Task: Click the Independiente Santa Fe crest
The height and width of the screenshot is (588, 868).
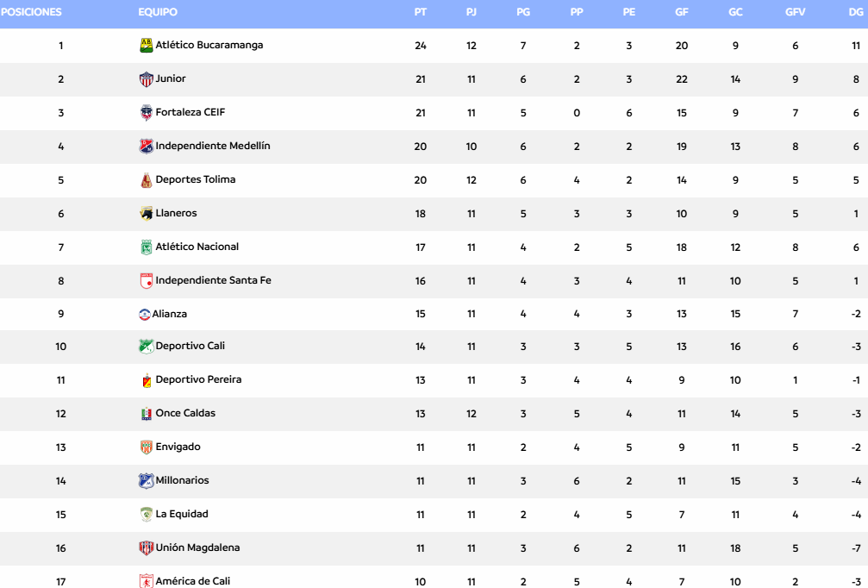Action: (x=147, y=281)
